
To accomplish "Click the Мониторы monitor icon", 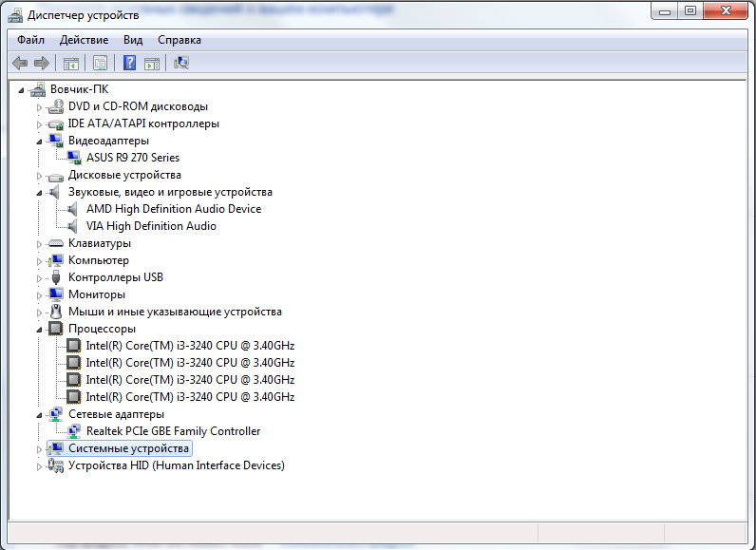I will (56, 294).
